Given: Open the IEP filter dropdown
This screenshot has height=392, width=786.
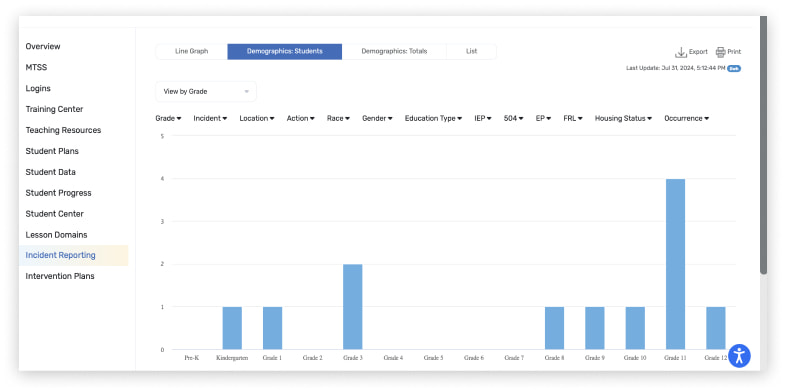Looking at the screenshot, I should (483, 119).
